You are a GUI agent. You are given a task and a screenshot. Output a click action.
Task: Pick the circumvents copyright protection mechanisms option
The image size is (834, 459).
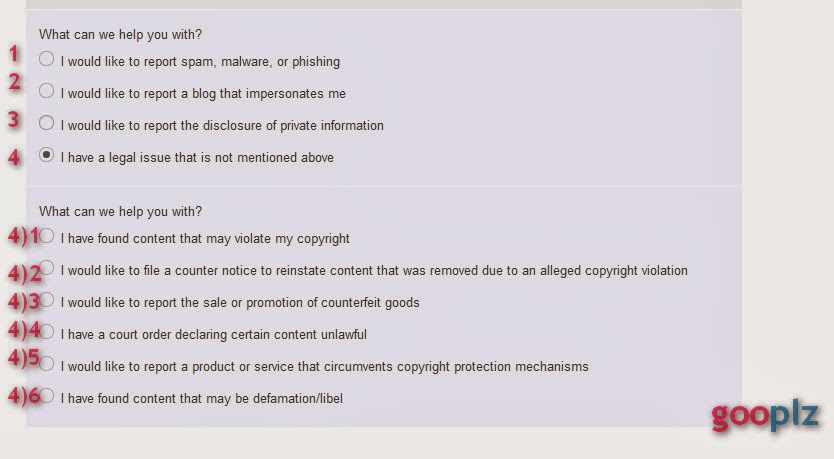coord(46,364)
